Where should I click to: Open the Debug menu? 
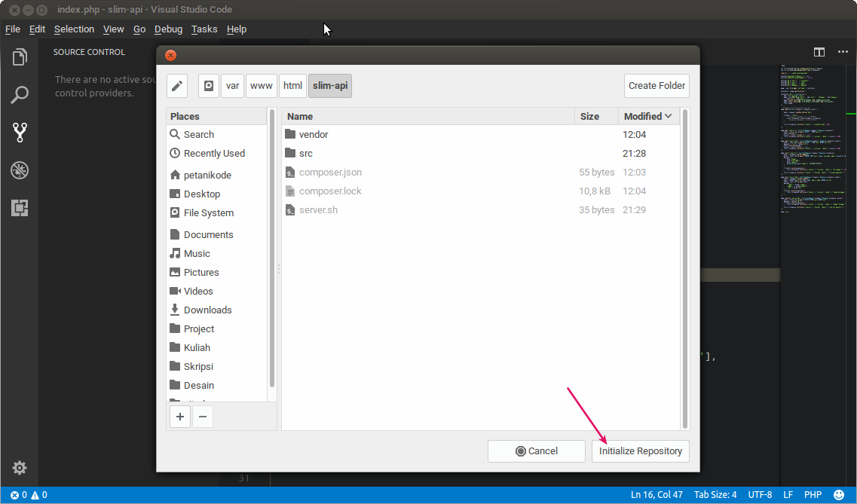coord(168,29)
